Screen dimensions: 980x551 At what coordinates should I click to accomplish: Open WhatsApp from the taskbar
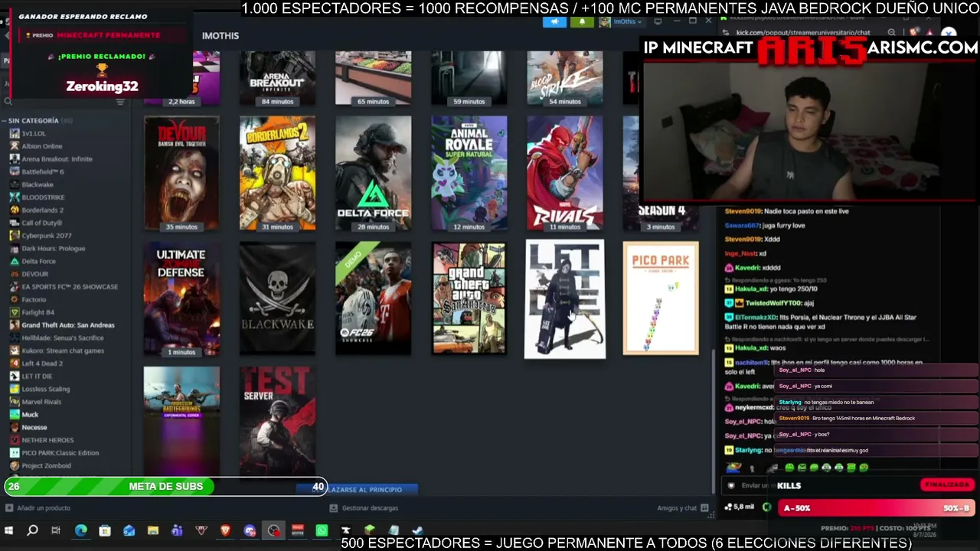point(322,530)
